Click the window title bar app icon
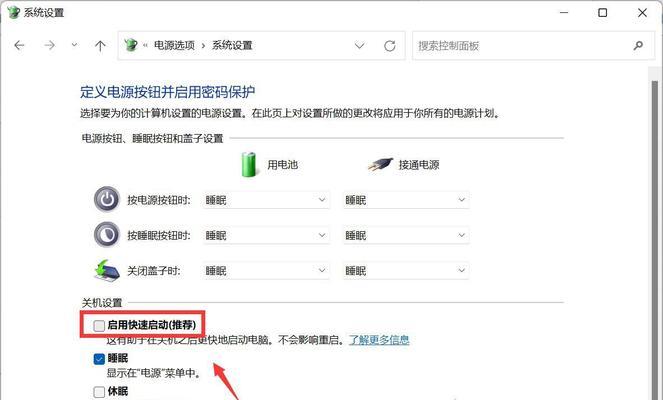Viewport: 663px width, 400px height. tap(14, 12)
